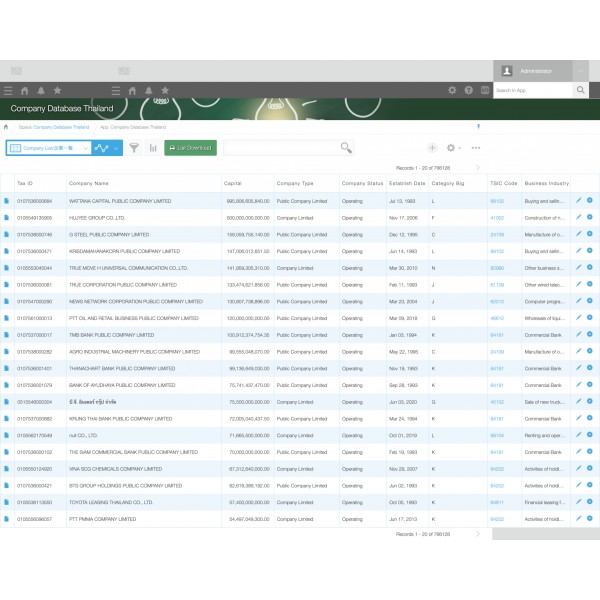Delete the TRUE CORPORATION record
The width and height of the screenshot is (600, 600).
(x=590, y=284)
